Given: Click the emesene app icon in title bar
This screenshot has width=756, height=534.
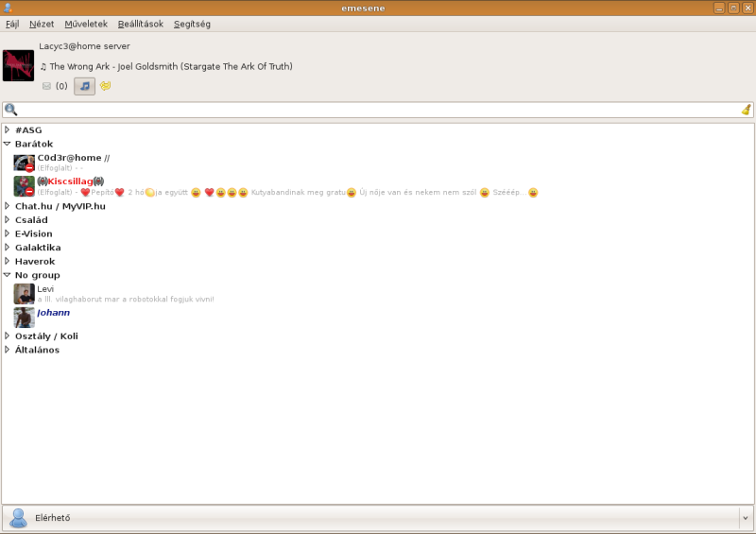Looking at the screenshot, I should pyautogui.click(x=8, y=8).
